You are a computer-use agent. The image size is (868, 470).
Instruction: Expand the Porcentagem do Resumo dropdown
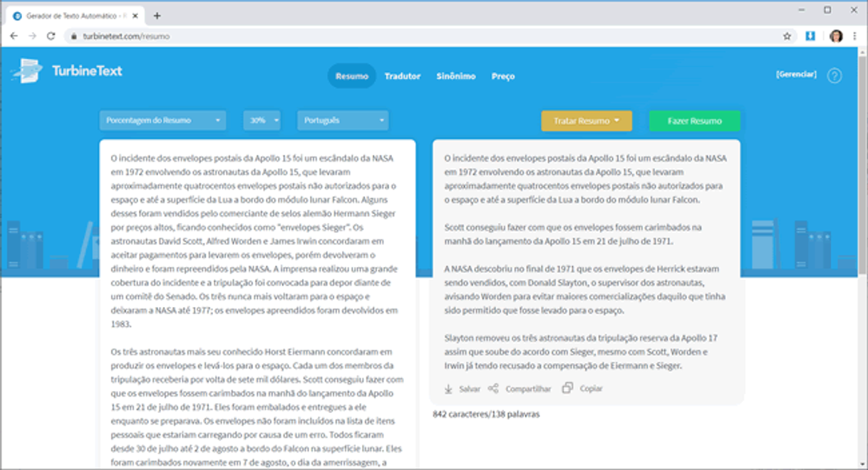point(162,120)
